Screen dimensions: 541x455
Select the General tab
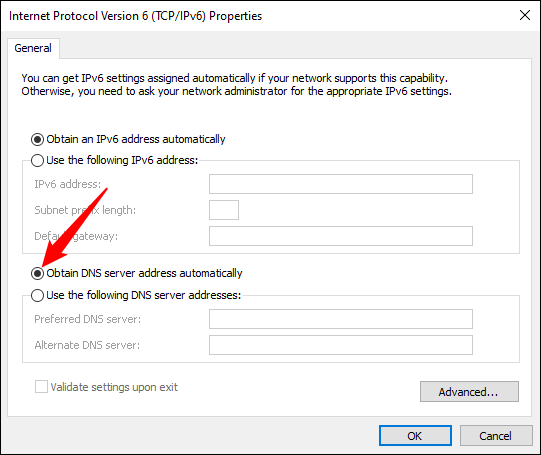(33, 48)
